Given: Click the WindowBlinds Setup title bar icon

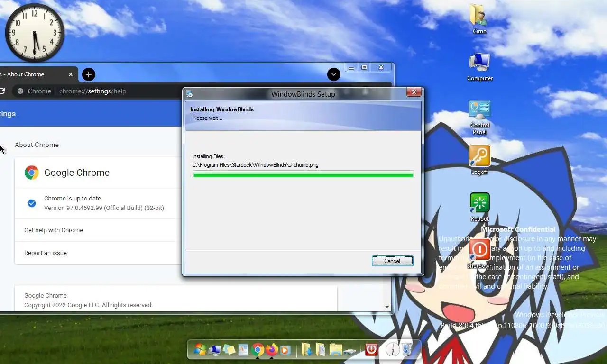Looking at the screenshot, I should (189, 94).
